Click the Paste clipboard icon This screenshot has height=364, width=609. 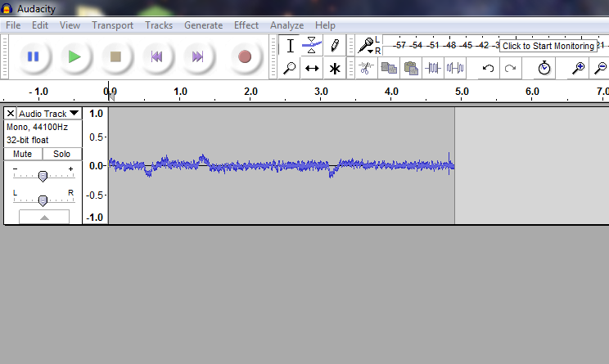coord(411,68)
